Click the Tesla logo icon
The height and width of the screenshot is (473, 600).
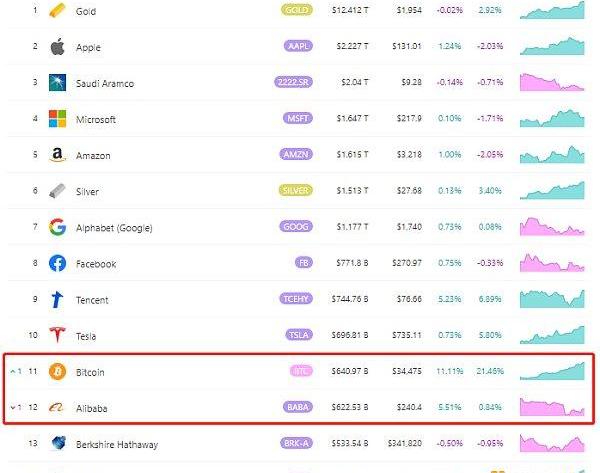pyautogui.click(x=57, y=336)
